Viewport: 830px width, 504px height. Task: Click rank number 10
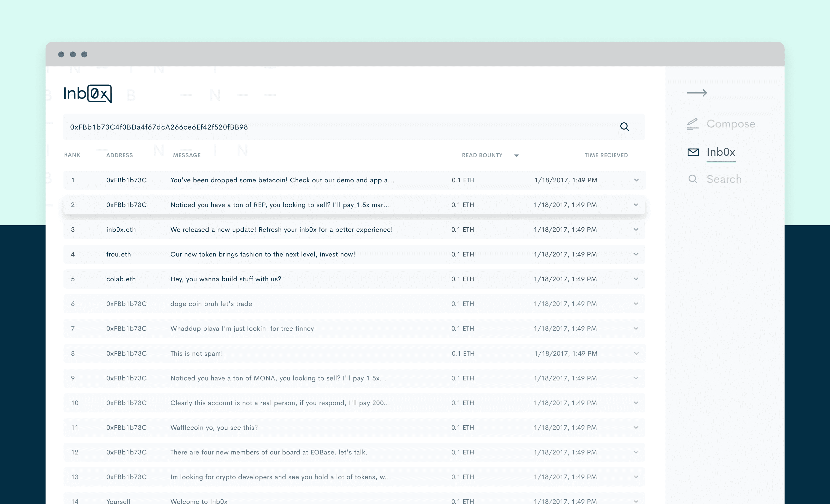point(75,403)
